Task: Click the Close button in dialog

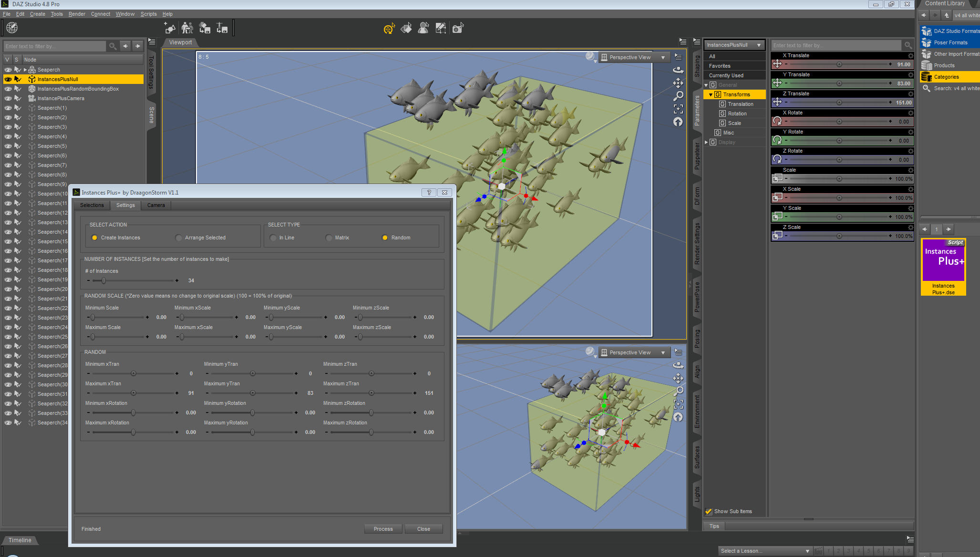Action: 423,529
